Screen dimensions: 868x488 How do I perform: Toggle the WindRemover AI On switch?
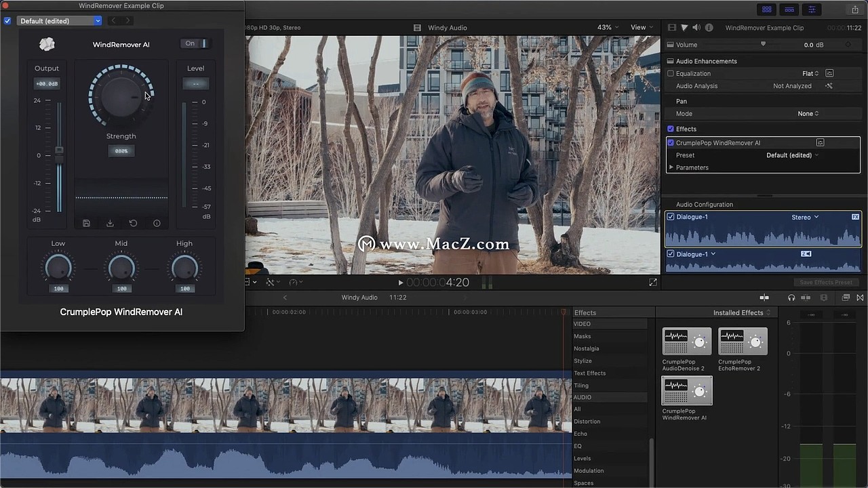pos(196,43)
